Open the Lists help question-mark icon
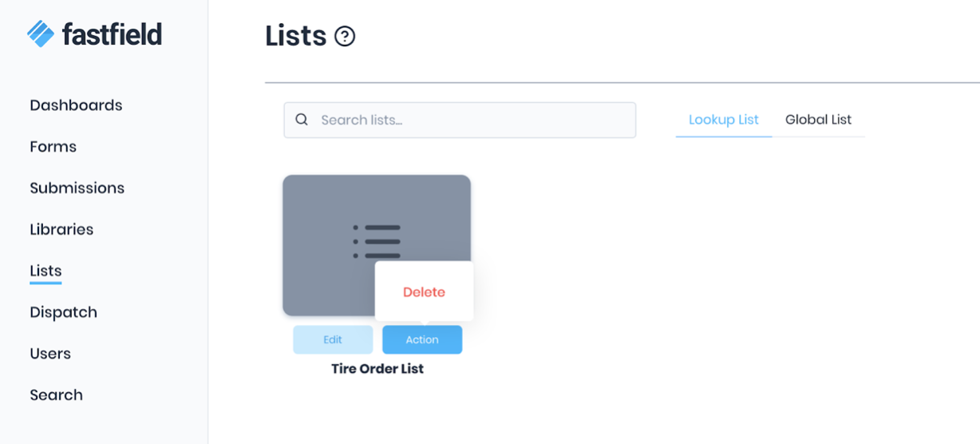This screenshot has width=980, height=444. (x=345, y=36)
